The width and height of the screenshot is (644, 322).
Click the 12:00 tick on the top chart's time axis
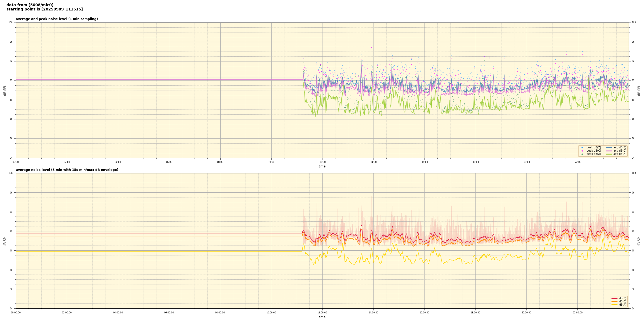coord(322,162)
